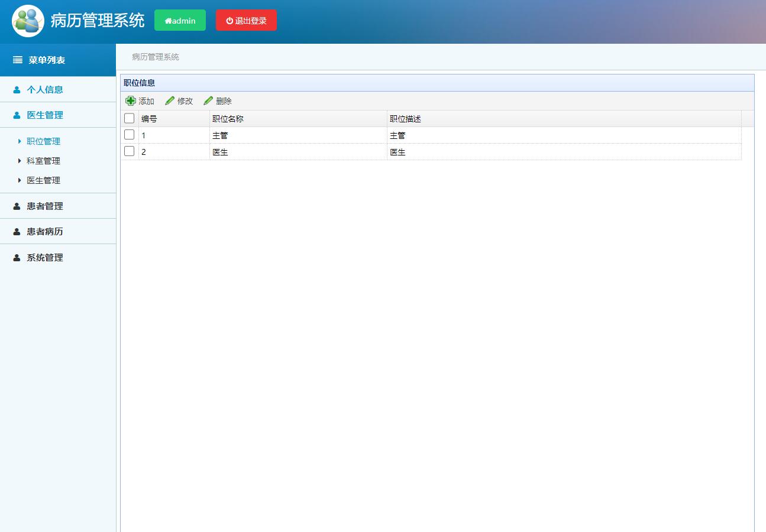Select the 医生管理 submenu item
766x532 pixels.
coord(43,180)
